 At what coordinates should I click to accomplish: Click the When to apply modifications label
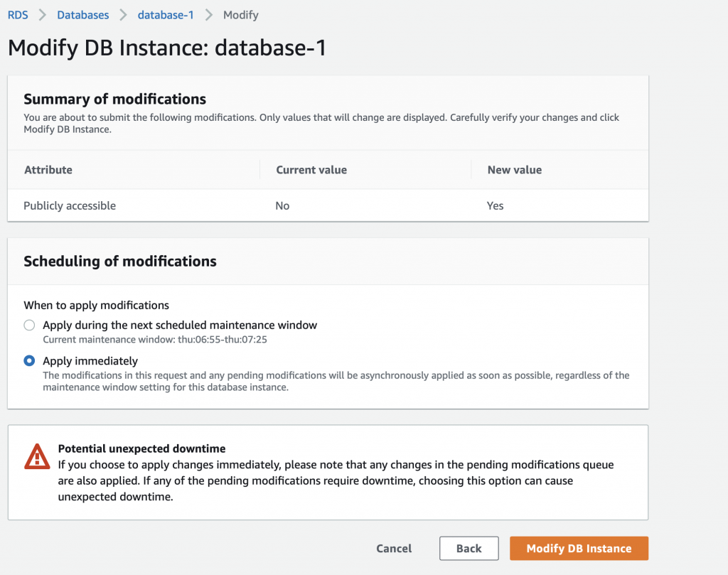point(96,306)
